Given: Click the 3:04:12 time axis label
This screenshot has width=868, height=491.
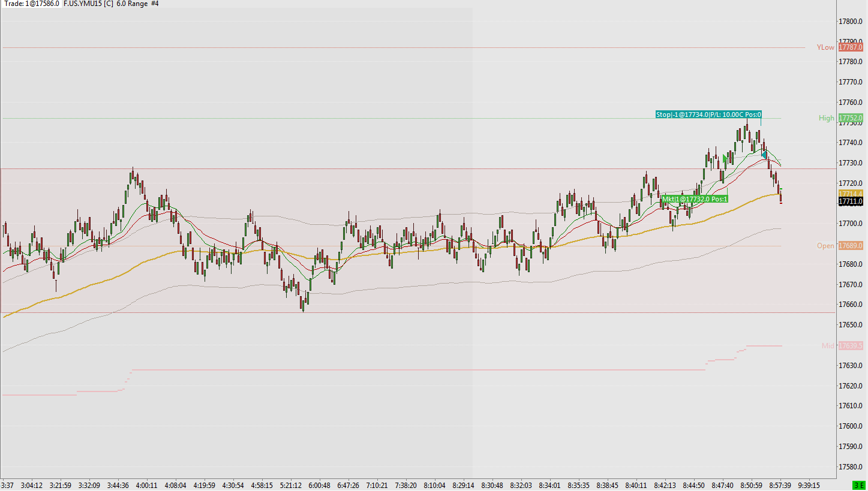Looking at the screenshot, I should point(32,485).
